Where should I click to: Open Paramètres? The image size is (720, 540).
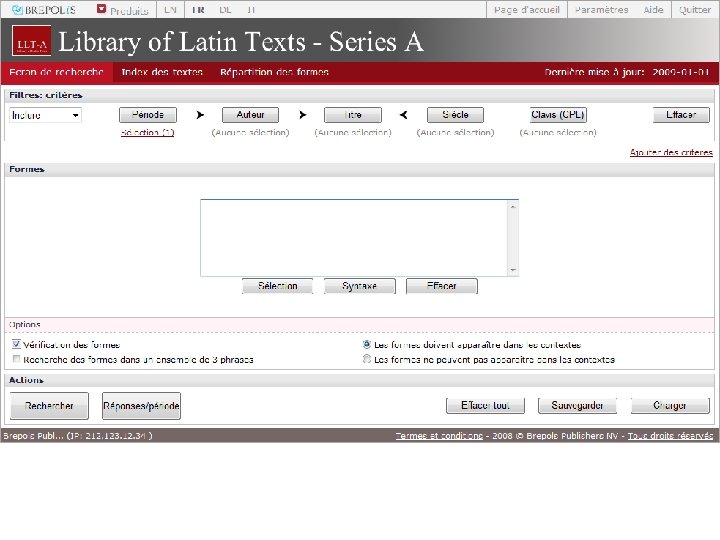602,10
